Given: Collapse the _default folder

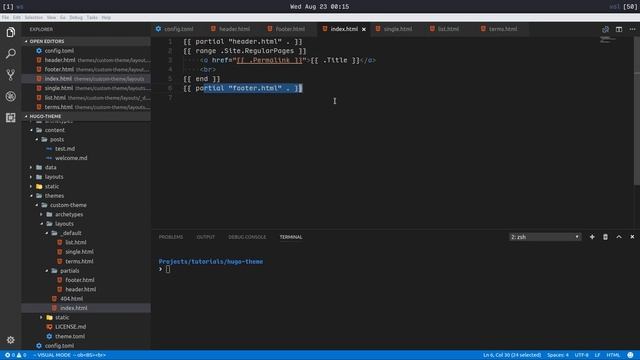Looking at the screenshot, I should pyautogui.click(x=47, y=233).
